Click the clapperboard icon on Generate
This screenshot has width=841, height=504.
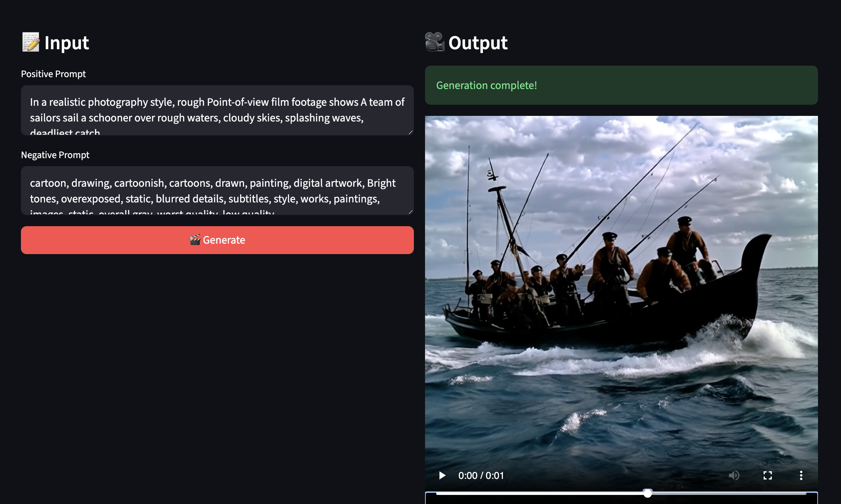click(x=195, y=240)
